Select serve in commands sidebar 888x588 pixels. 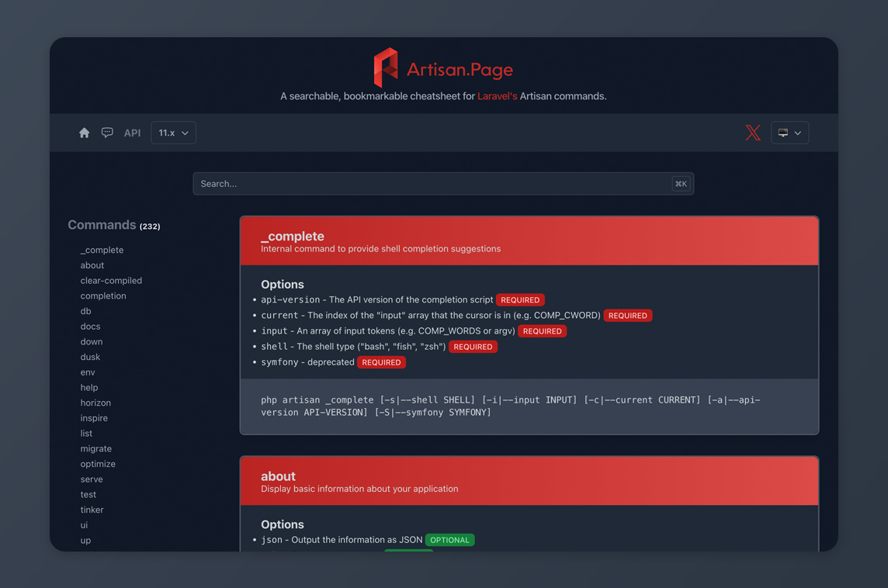coord(92,479)
